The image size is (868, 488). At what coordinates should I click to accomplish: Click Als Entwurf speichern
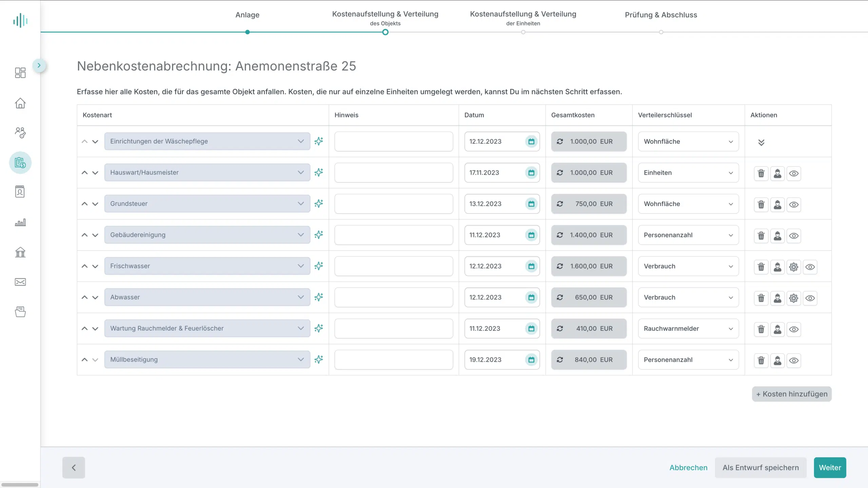point(761,468)
